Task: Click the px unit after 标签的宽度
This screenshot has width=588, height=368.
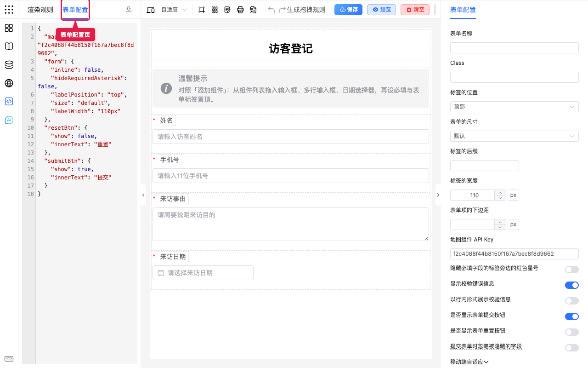Action: point(514,195)
